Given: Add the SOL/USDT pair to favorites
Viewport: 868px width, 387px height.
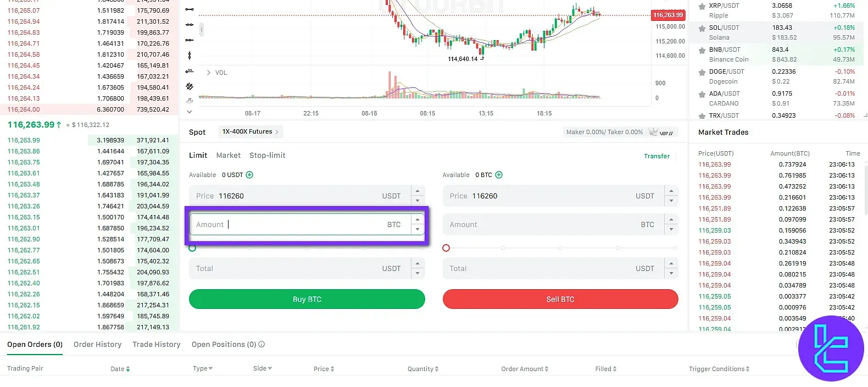Looking at the screenshot, I should (702, 29).
